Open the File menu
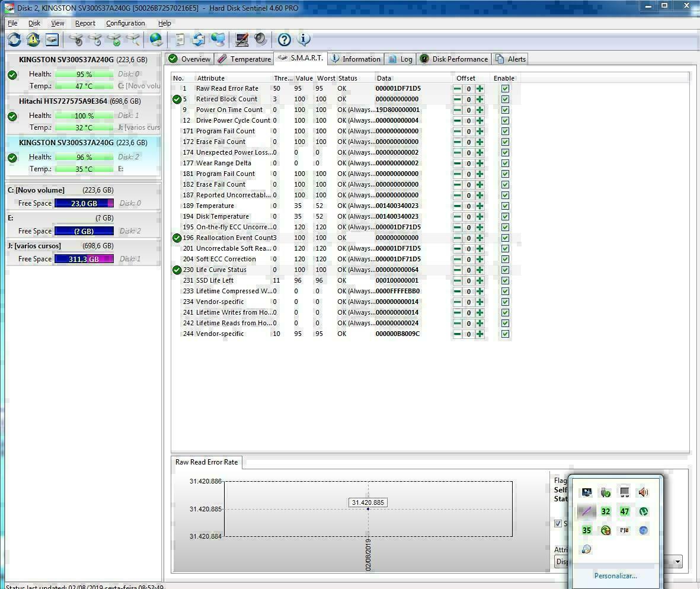 (12, 23)
